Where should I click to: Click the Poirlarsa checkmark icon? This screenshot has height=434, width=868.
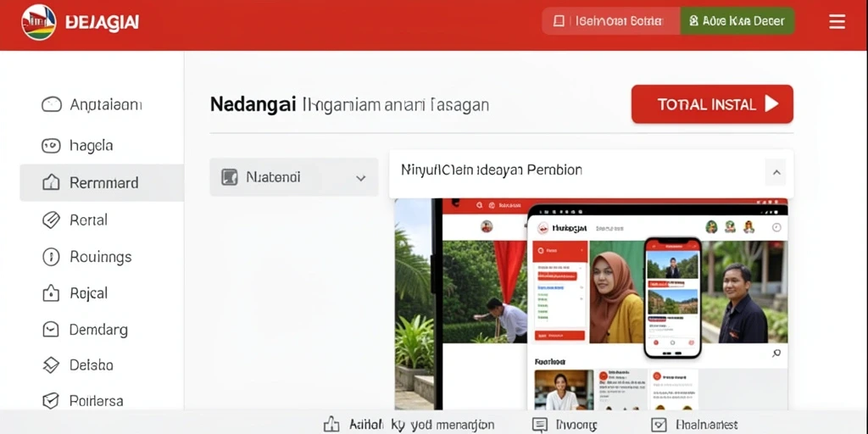51,400
